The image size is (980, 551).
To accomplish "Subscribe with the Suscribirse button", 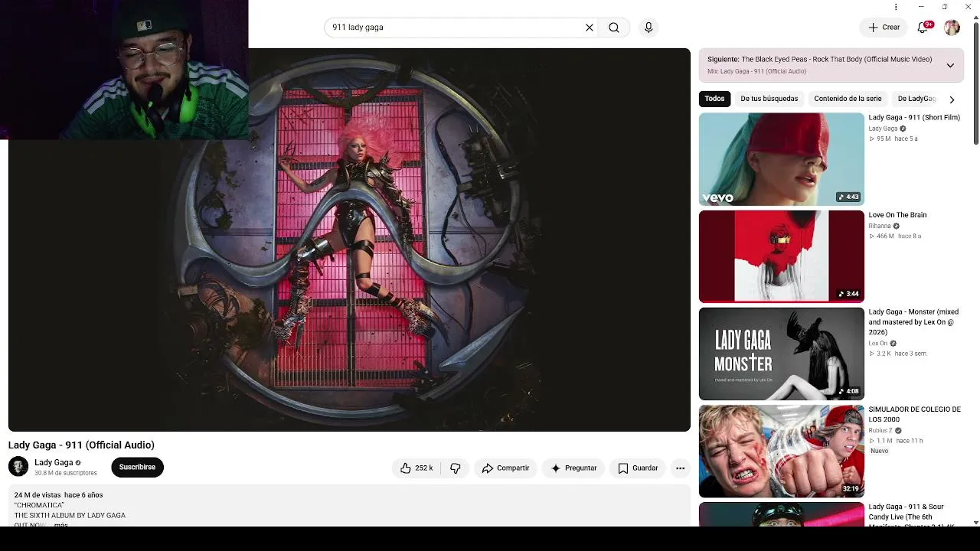I will click(137, 467).
